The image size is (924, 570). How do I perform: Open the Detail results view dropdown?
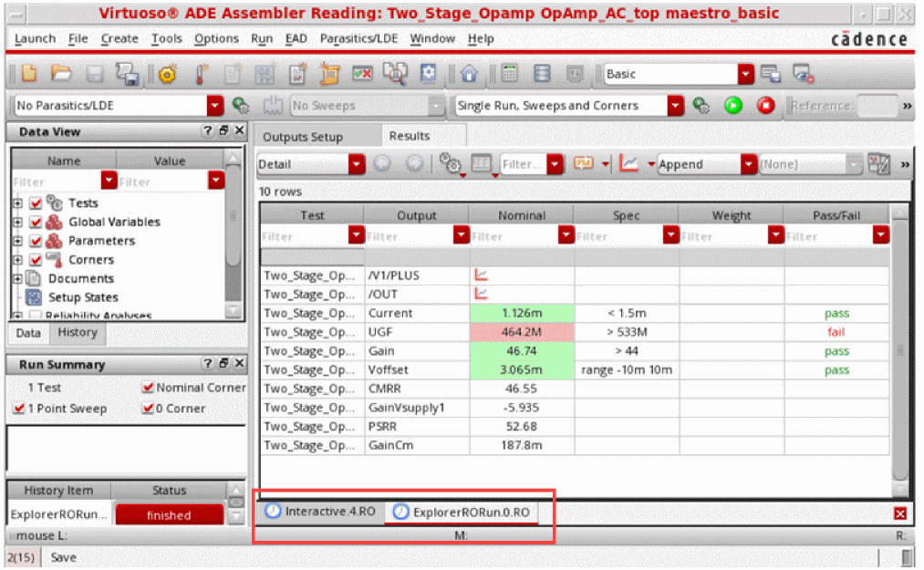[356, 164]
